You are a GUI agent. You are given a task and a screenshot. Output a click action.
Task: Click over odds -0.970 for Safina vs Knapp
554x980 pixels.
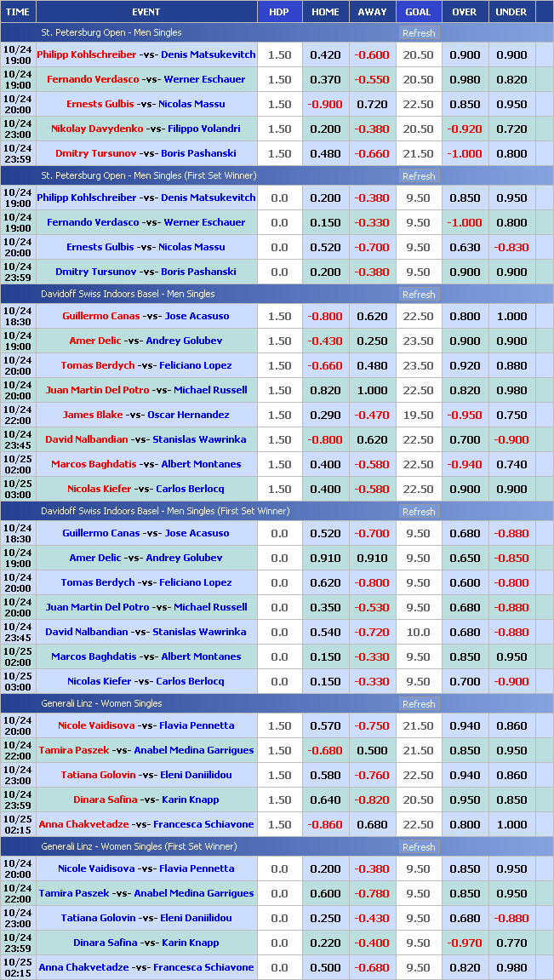click(x=465, y=943)
